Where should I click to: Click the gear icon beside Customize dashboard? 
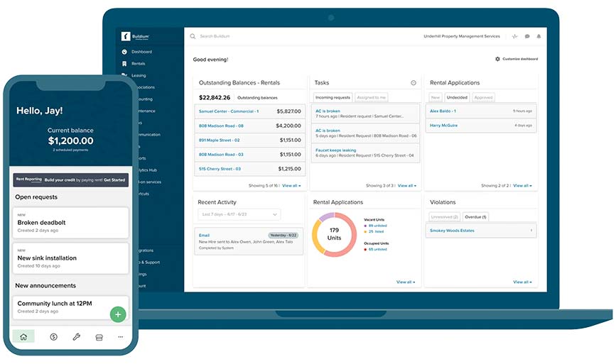click(497, 59)
